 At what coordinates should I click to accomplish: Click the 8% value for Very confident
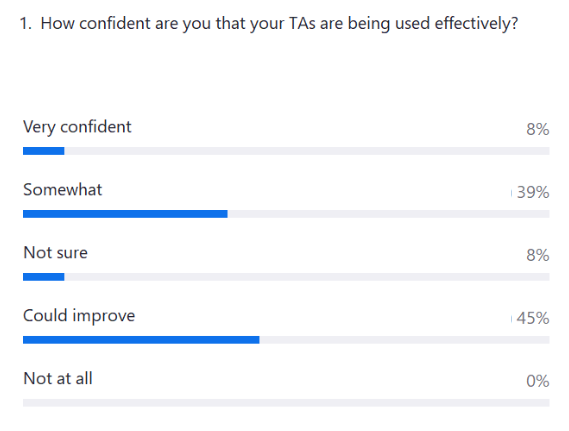click(538, 129)
